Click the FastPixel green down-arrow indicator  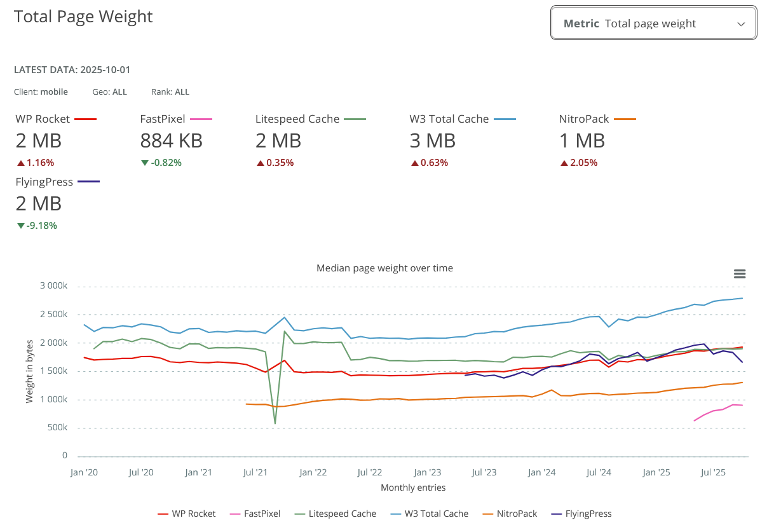(146, 163)
